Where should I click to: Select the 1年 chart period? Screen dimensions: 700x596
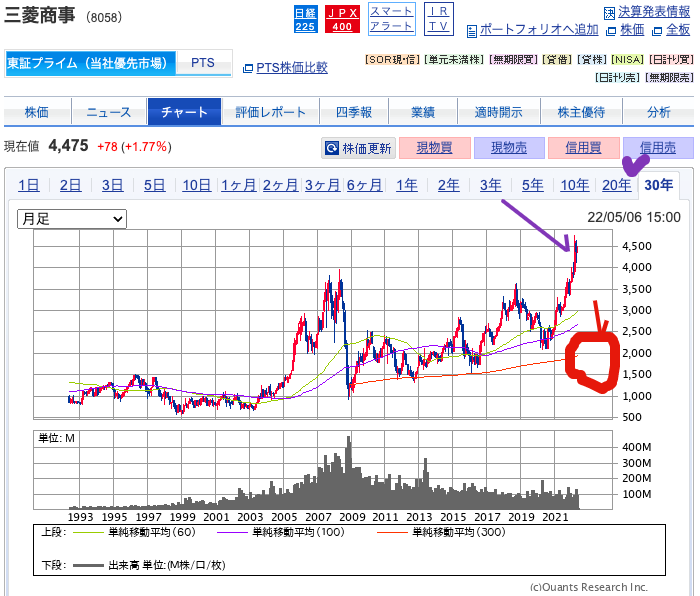coord(407,185)
